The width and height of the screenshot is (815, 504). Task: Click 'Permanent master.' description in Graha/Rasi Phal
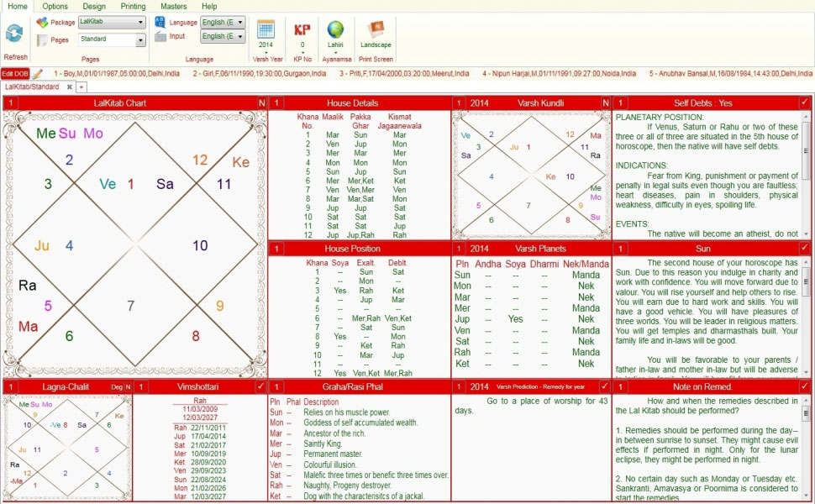point(334,454)
